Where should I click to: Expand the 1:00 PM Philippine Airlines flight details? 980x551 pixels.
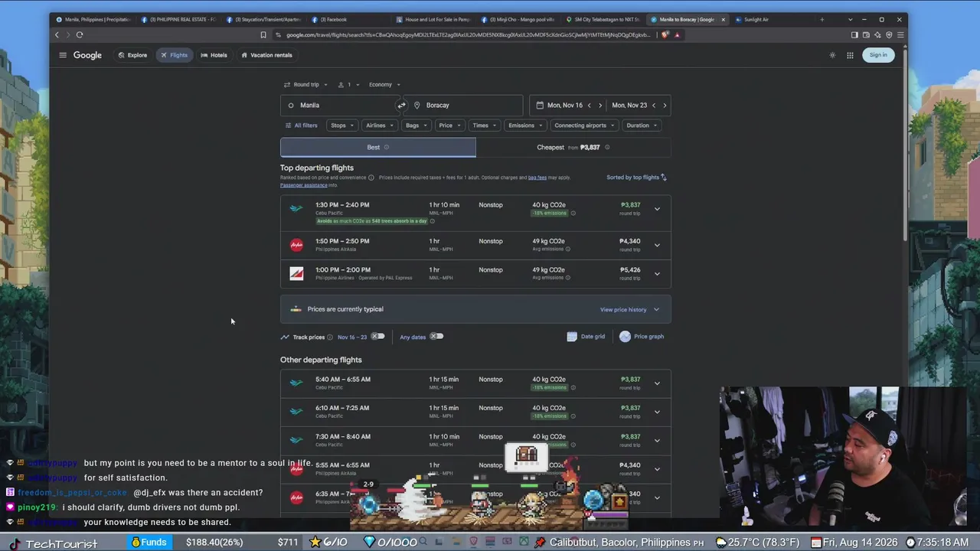657,274
